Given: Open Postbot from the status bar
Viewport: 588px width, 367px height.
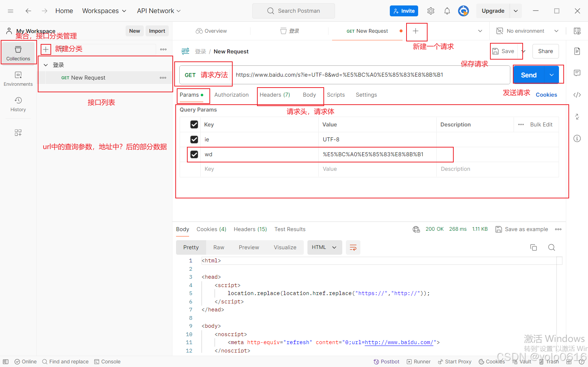Looking at the screenshot, I should click(387, 362).
